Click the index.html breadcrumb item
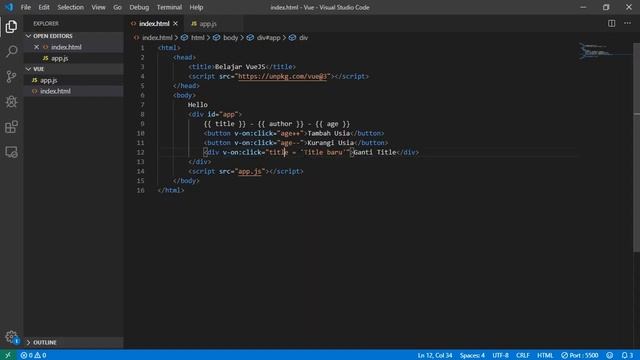Viewport: 640px width, 360px height. [x=157, y=38]
